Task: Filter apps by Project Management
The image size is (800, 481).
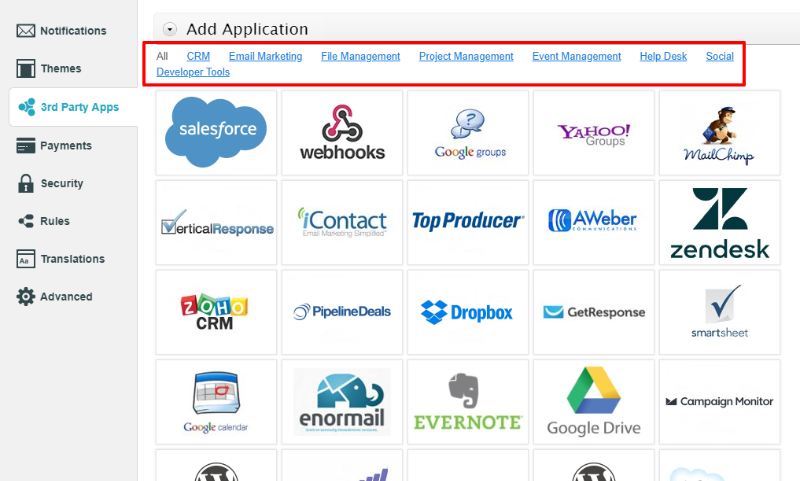Action: pos(466,56)
